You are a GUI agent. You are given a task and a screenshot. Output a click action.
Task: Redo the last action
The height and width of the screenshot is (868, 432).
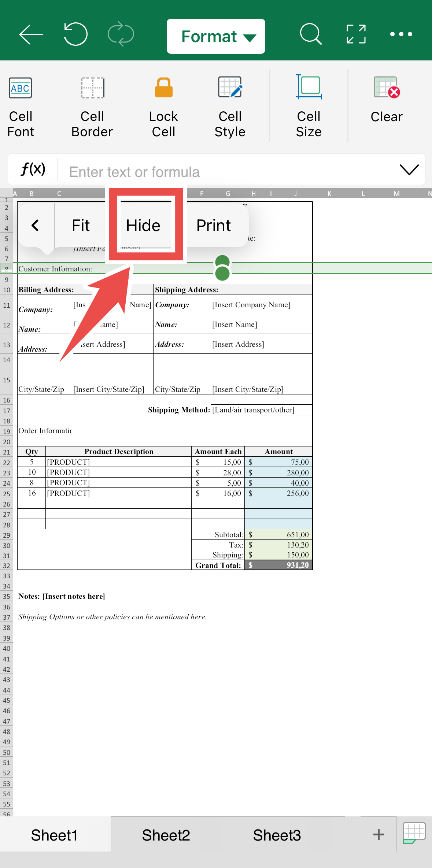click(121, 34)
